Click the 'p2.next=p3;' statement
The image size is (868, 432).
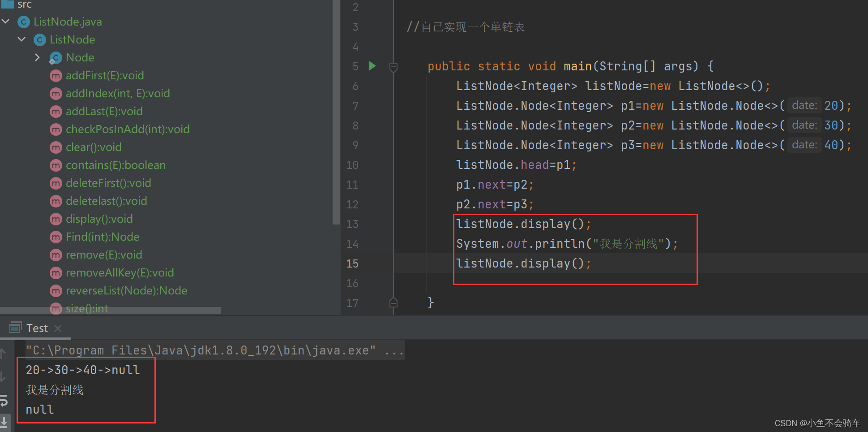pyautogui.click(x=495, y=204)
